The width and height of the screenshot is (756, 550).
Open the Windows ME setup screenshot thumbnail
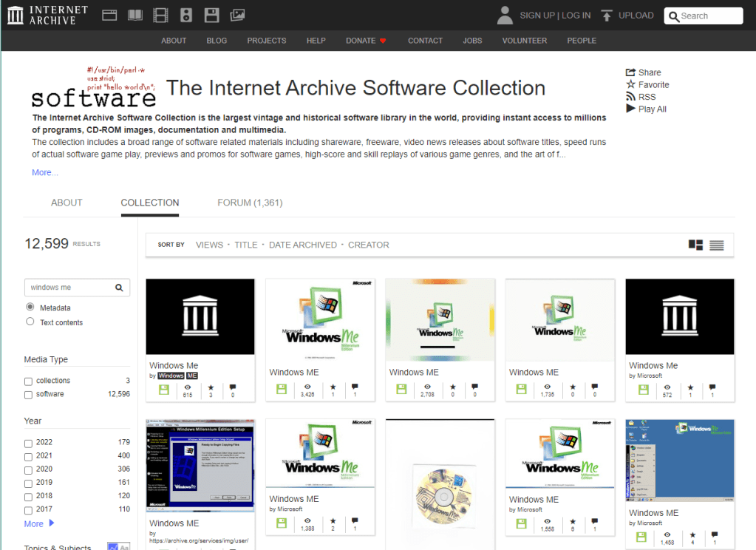pos(200,465)
